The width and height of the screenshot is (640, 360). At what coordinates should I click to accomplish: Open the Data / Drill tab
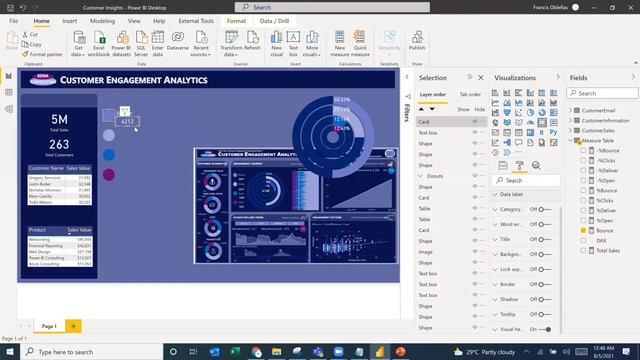pos(274,21)
